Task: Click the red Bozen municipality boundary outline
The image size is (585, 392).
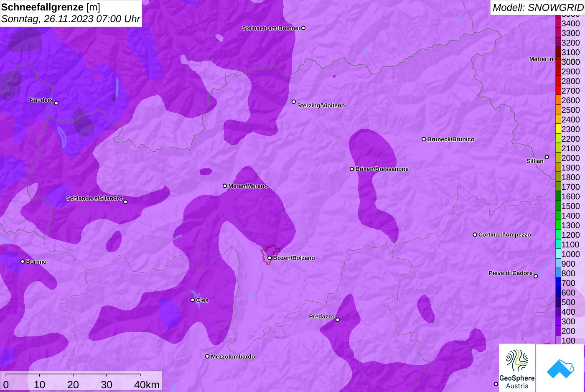Action: coord(270,255)
